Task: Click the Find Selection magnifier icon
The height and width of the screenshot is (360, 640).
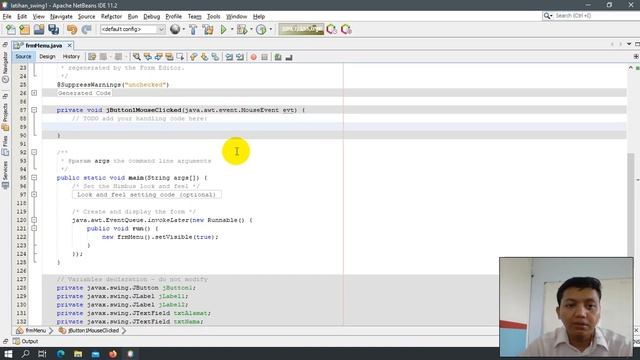Action: [136, 57]
